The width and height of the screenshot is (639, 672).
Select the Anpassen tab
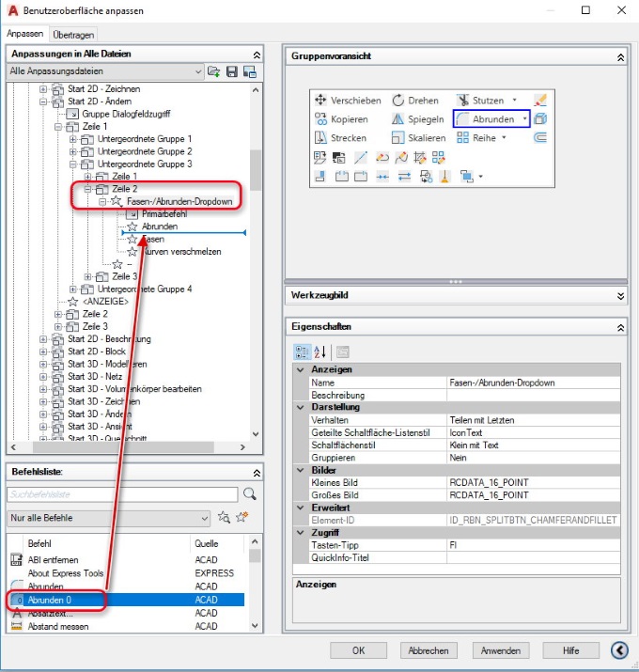[25, 34]
